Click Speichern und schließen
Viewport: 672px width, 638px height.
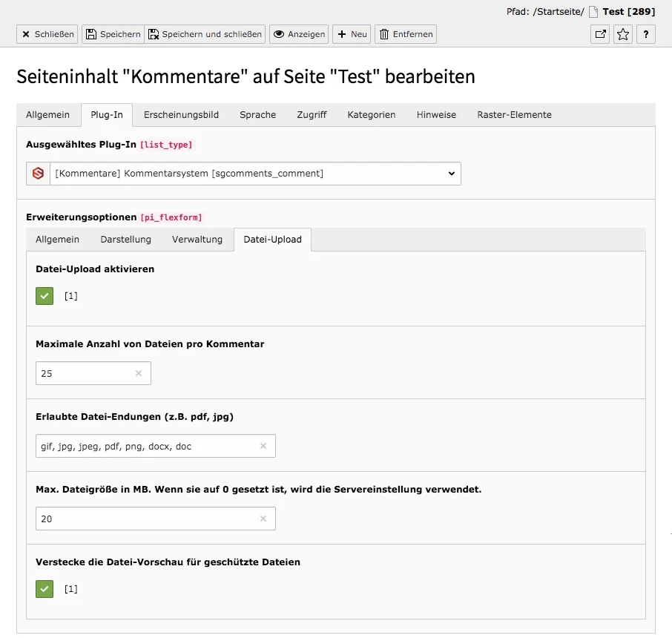pos(206,34)
